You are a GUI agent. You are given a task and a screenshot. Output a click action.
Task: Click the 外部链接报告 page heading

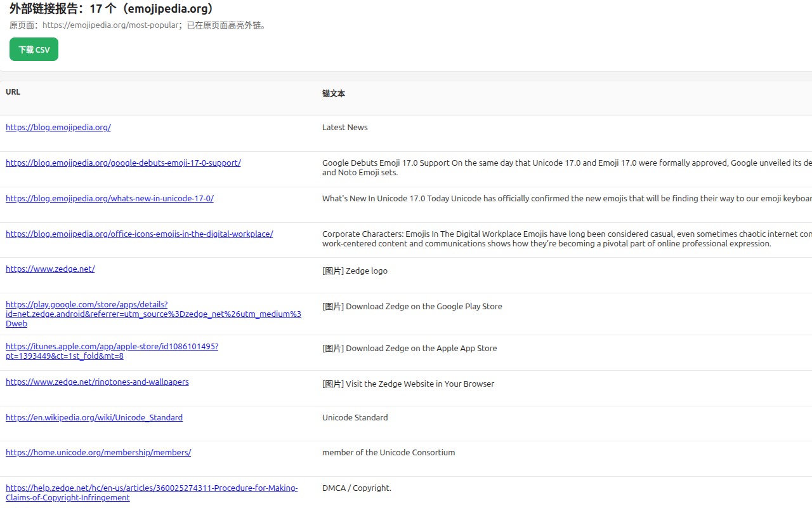click(112, 9)
